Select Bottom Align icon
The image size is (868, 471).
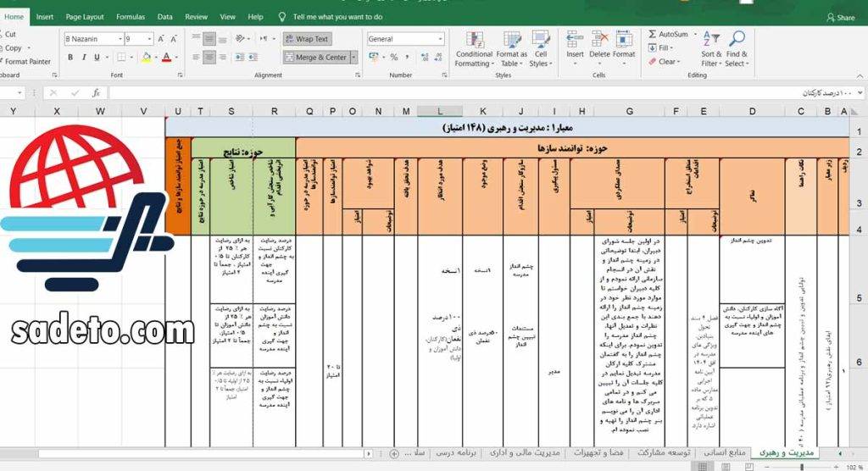(x=222, y=39)
